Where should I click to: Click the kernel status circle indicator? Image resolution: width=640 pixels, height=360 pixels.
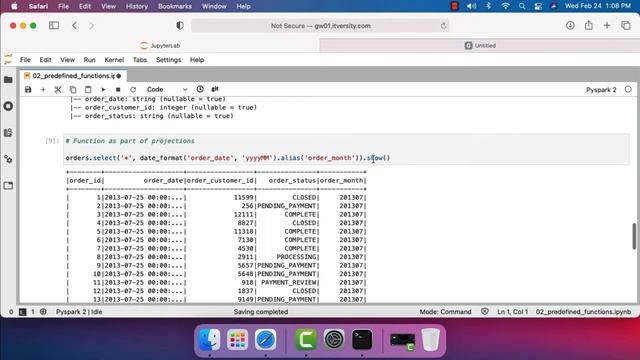pyautogui.click(x=628, y=89)
